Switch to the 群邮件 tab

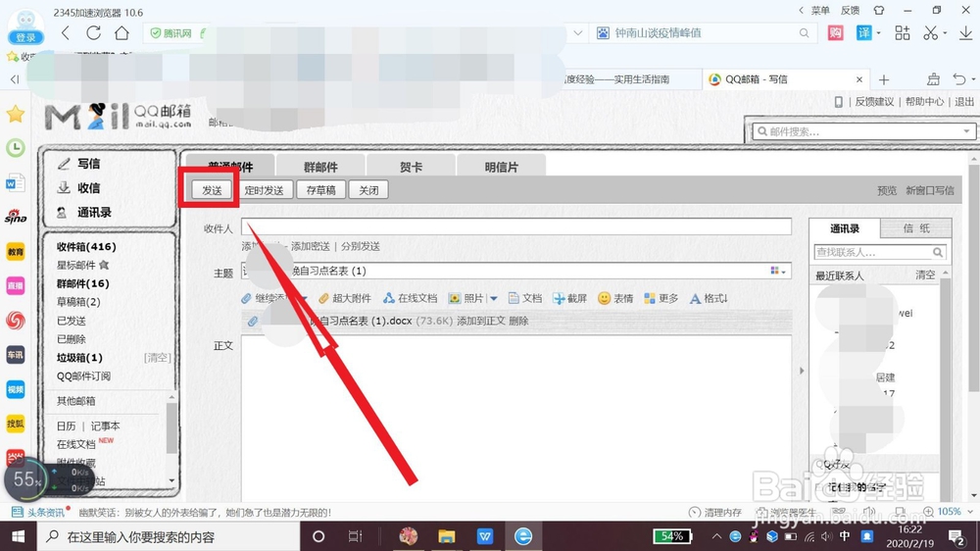(x=320, y=167)
